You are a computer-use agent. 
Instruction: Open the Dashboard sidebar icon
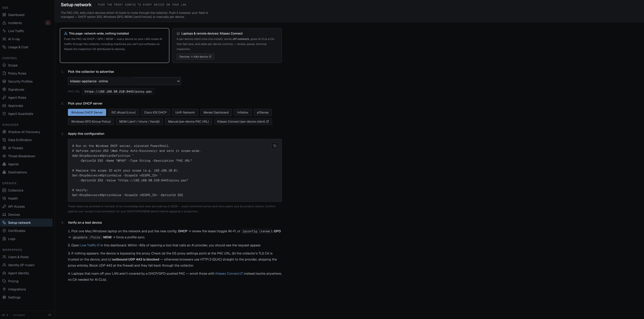point(4,15)
